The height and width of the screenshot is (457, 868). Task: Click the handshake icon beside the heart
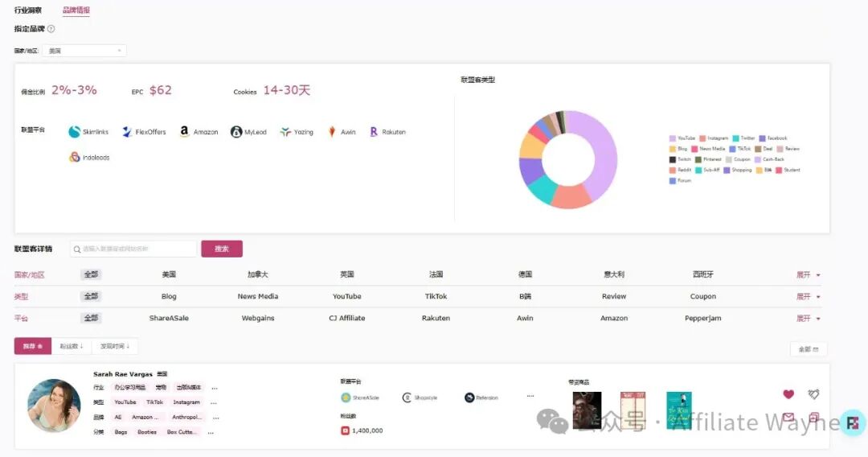(813, 394)
